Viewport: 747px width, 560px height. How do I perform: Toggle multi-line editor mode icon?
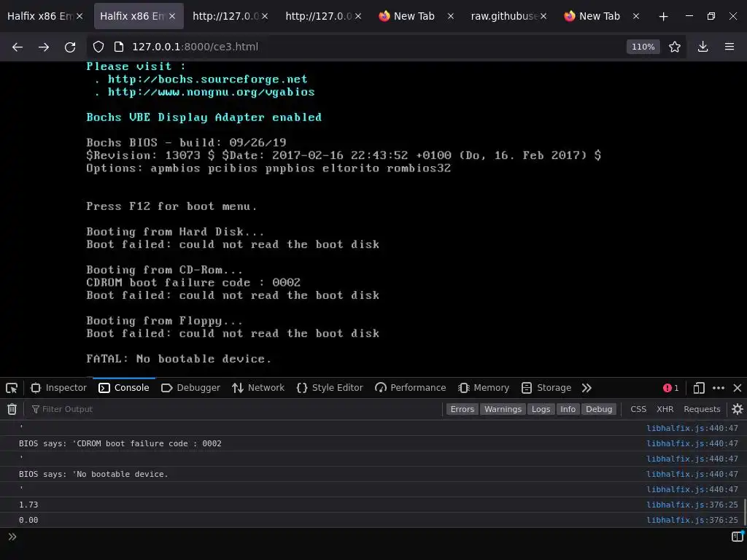[x=737, y=537]
